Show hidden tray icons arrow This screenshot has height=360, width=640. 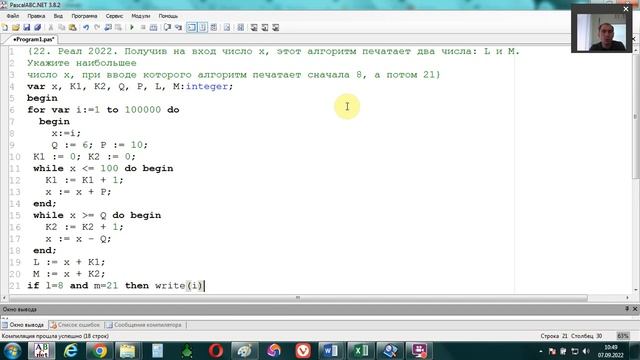click(541, 351)
